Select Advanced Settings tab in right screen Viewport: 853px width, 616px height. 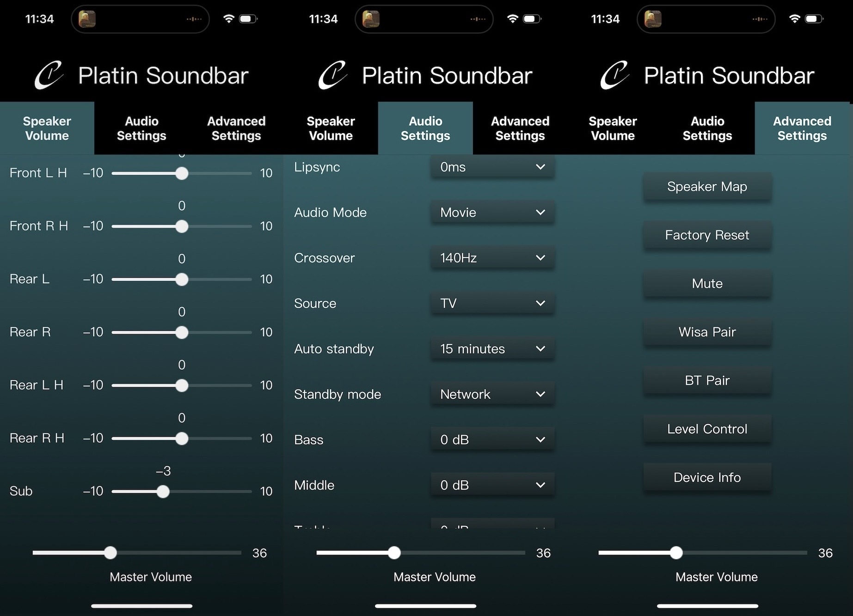tap(802, 128)
